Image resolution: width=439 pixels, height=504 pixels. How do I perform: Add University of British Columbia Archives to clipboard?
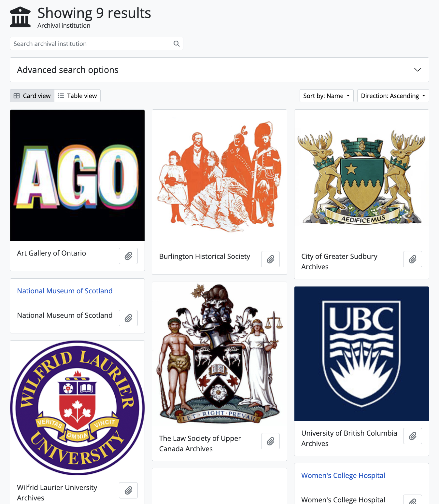pyautogui.click(x=412, y=436)
